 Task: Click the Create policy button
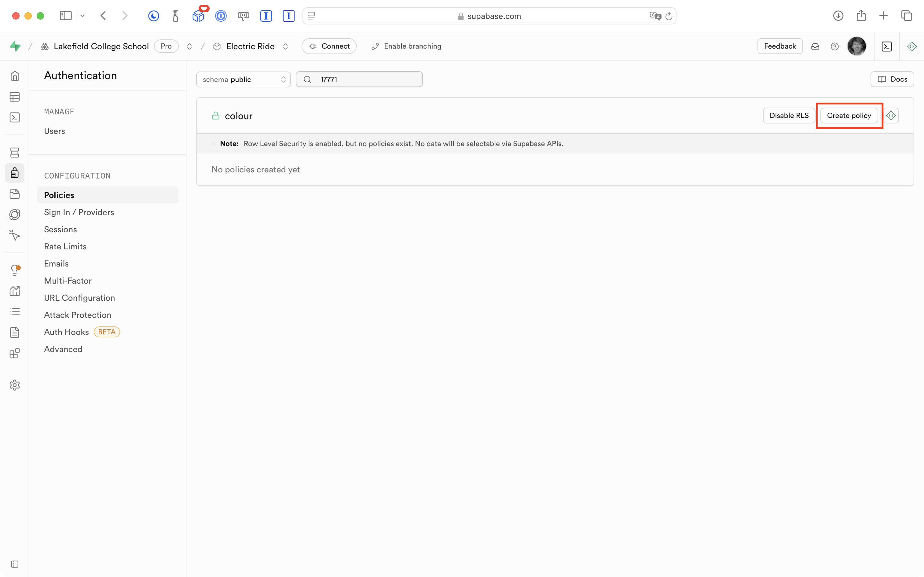[x=849, y=116]
